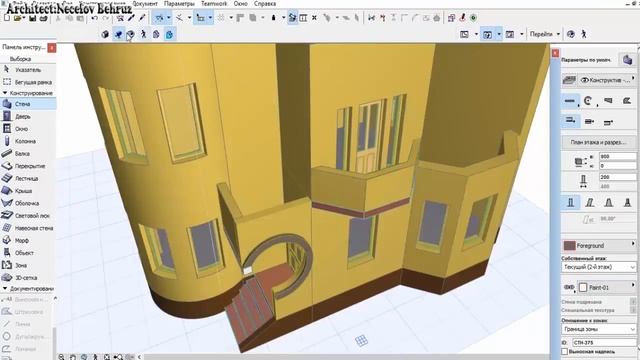Select the Навесная стена curtain wall tool
The width and height of the screenshot is (640, 360).
pyautogui.click(x=28, y=228)
